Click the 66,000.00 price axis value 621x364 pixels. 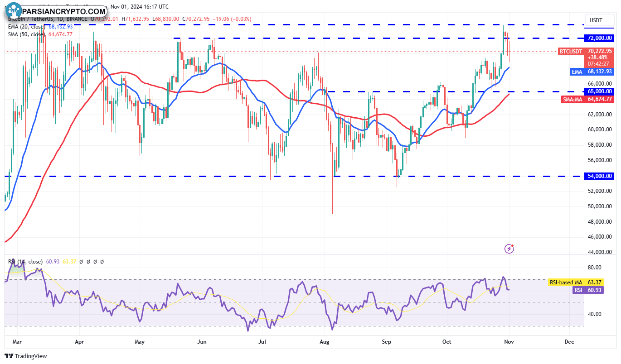pos(600,84)
